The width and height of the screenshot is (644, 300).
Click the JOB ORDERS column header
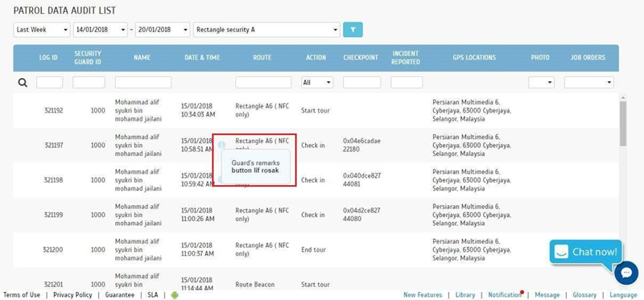pos(588,57)
